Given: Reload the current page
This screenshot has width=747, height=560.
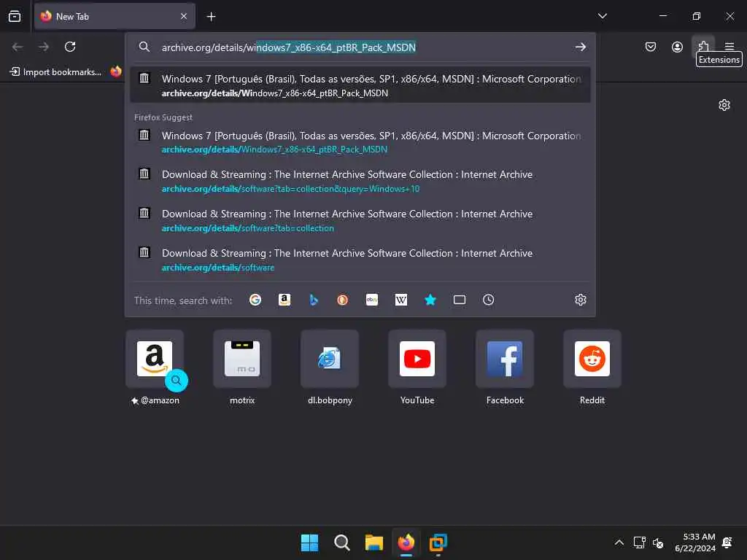Looking at the screenshot, I should point(70,47).
